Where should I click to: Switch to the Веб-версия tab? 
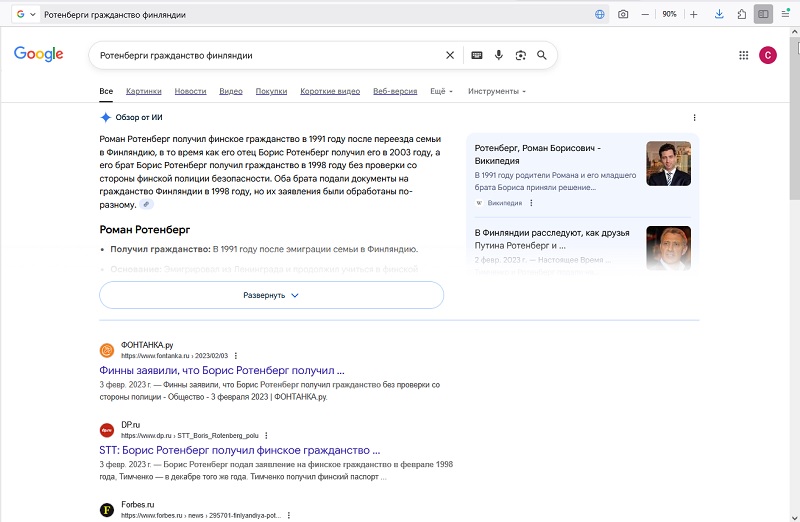tap(395, 91)
